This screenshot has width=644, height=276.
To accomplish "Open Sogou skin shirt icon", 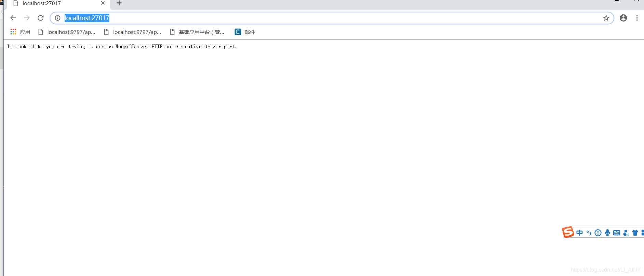I will tap(635, 233).
